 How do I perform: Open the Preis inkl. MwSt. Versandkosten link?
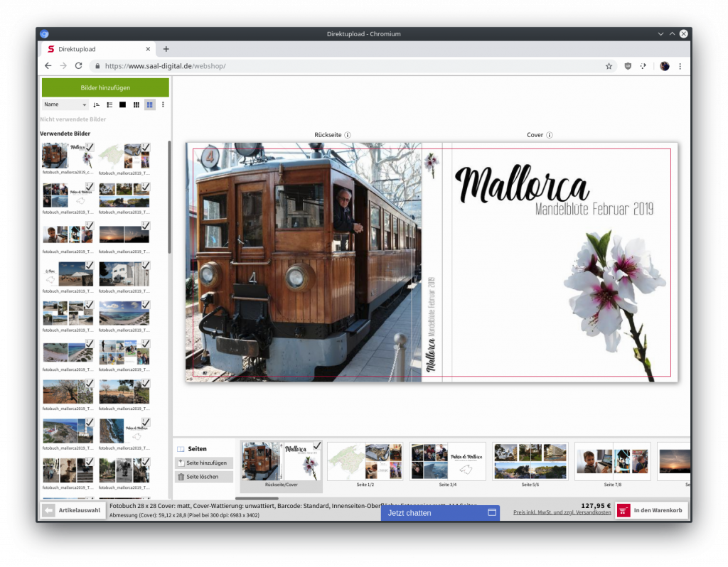coord(562,512)
